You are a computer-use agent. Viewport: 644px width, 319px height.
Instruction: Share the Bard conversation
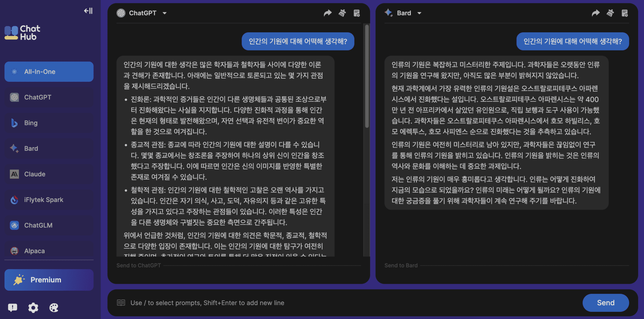coord(596,13)
